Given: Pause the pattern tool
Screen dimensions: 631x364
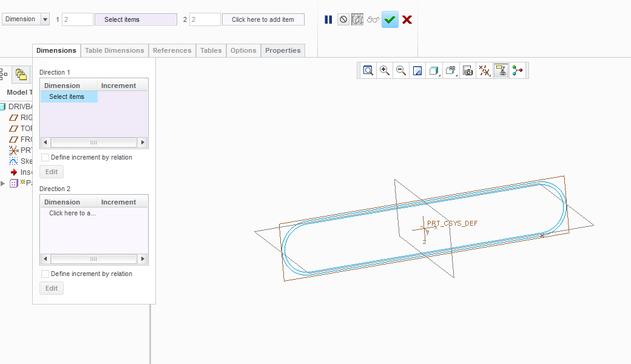Looking at the screenshot, I should [x=328, y=19].
